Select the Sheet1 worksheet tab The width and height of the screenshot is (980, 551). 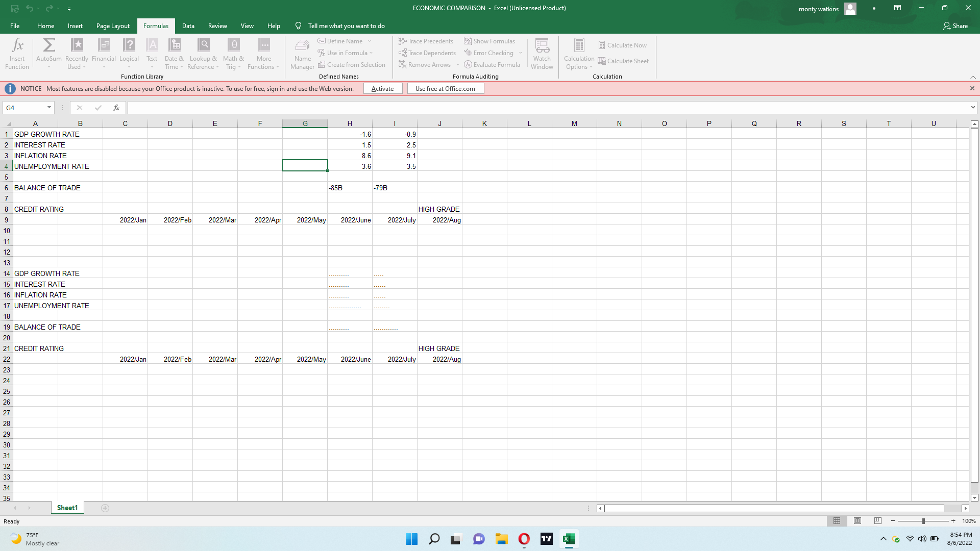click(x=67, y=508)
